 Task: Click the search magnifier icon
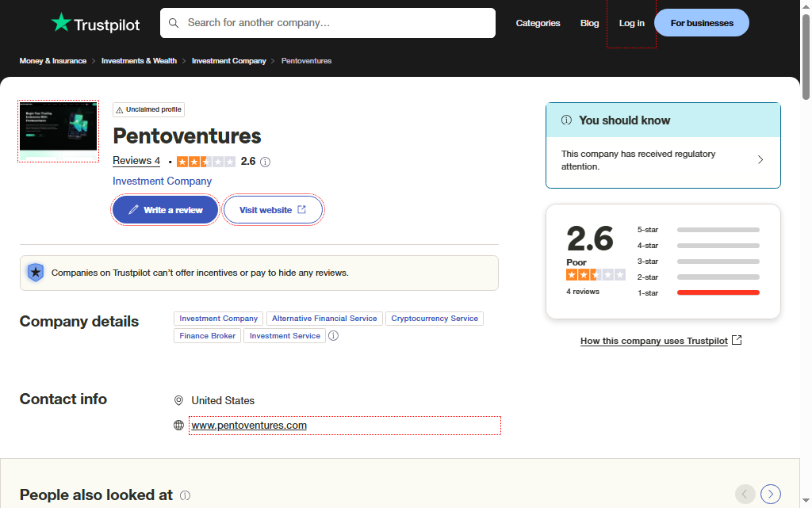pos(174,23)
